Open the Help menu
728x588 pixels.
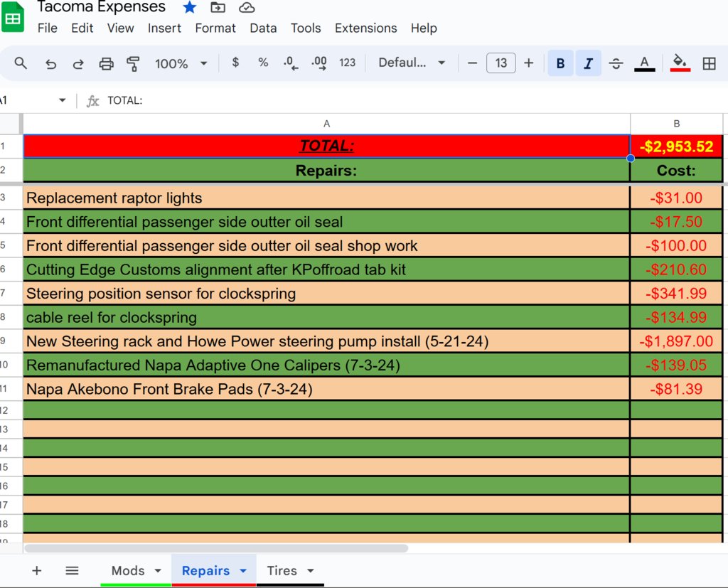[424, 28]
